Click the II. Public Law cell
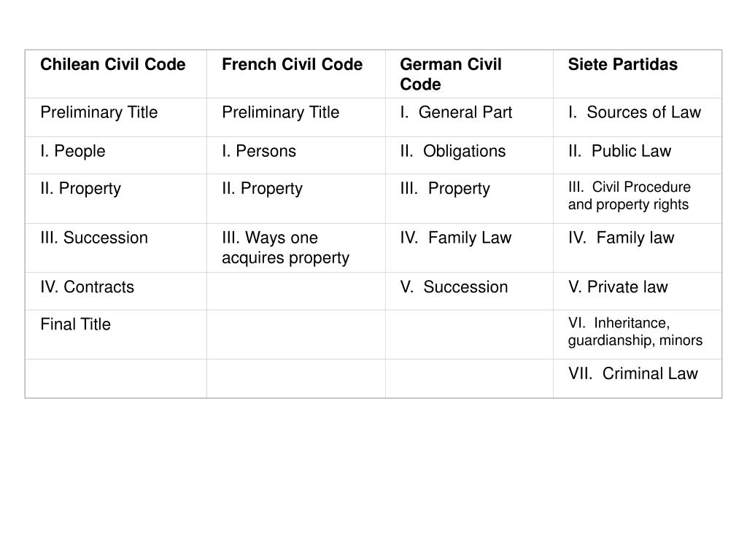 (x=638, y=155)
